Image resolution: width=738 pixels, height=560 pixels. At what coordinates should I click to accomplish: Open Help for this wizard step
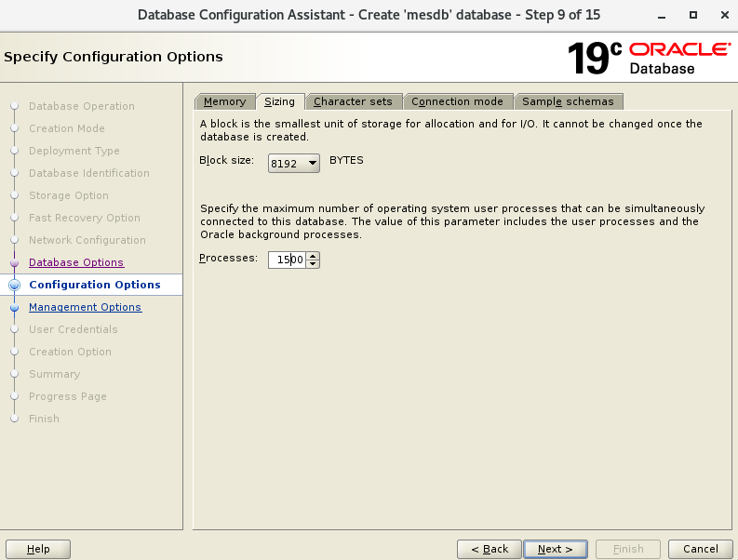coord(38,549)
